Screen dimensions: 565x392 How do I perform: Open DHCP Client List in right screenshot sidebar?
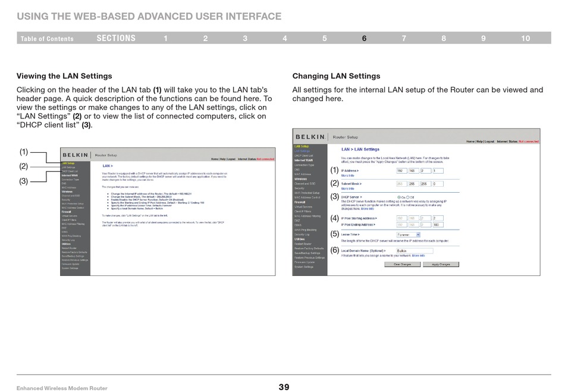click(x=304, y=156)
